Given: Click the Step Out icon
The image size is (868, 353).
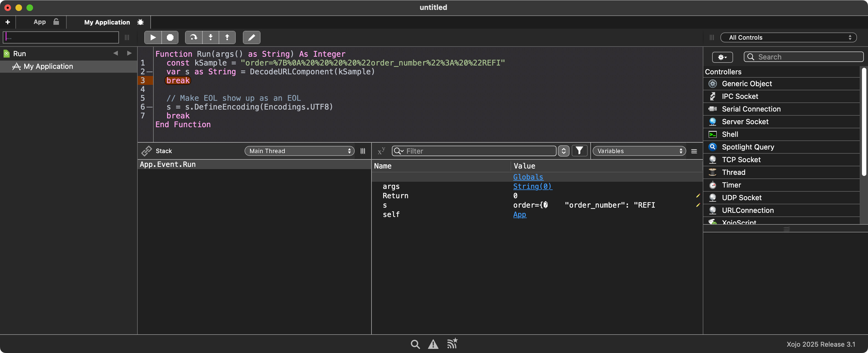Looking at the screenshot, I should click(x=227, y=37).
